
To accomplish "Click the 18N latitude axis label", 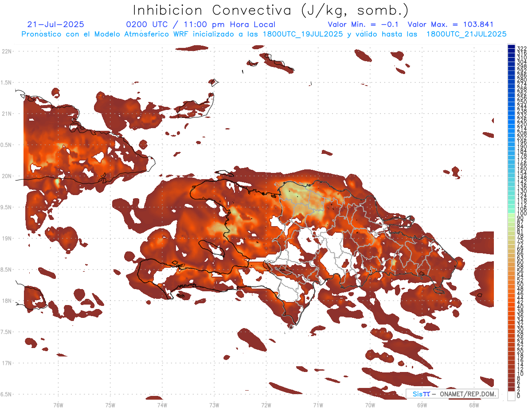I will [6, 301].
